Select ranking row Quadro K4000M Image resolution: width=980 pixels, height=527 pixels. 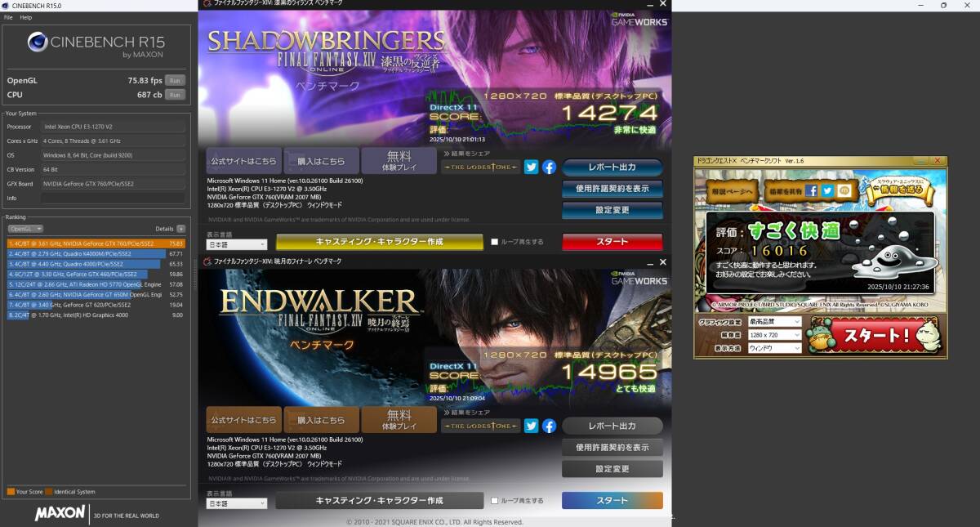tap(96, 253)
